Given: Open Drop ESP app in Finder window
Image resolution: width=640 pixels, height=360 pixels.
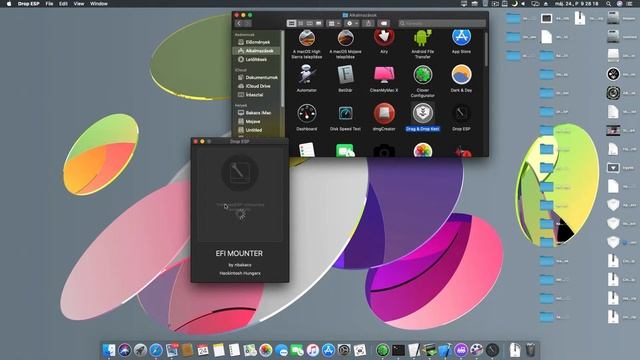Looking at the screenshot, I should click(461, 113).
